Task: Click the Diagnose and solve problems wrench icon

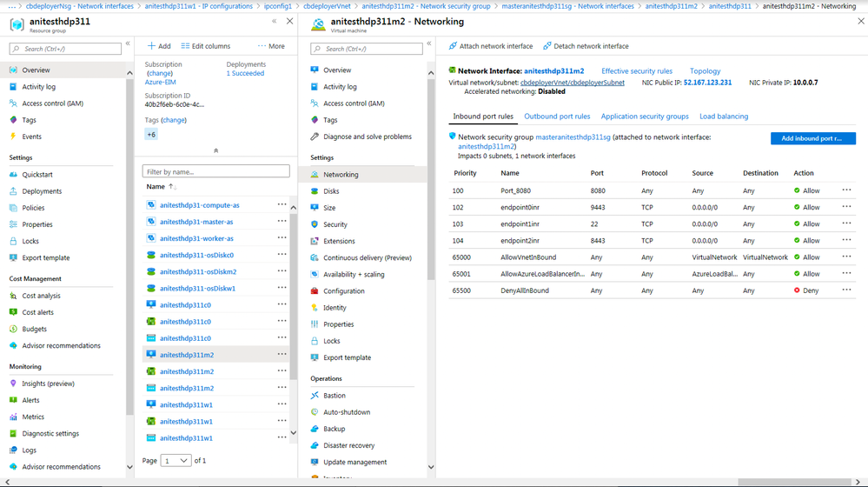Action: [315, 137]
